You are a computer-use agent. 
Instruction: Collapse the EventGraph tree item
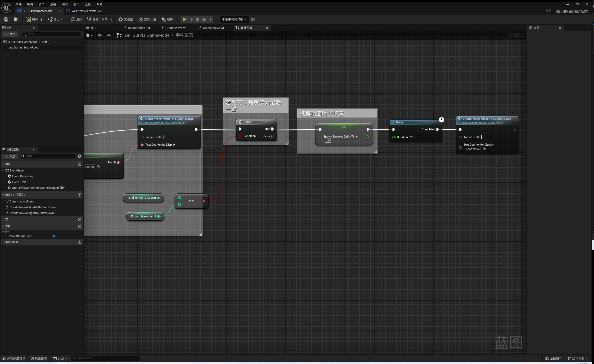[x=3, y=170]
